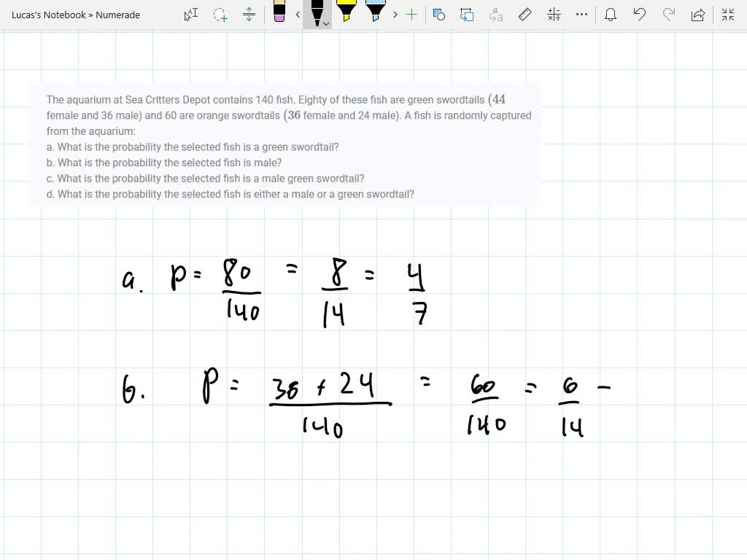Open the more options ellipsis menu
Image resolution: width=747 pixels, height=560 pixels.
coord(581,15)
